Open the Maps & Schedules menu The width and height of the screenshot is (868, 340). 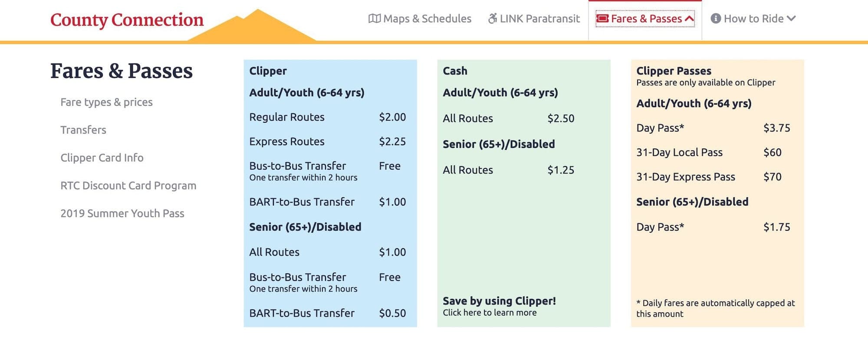coord(420,19)
